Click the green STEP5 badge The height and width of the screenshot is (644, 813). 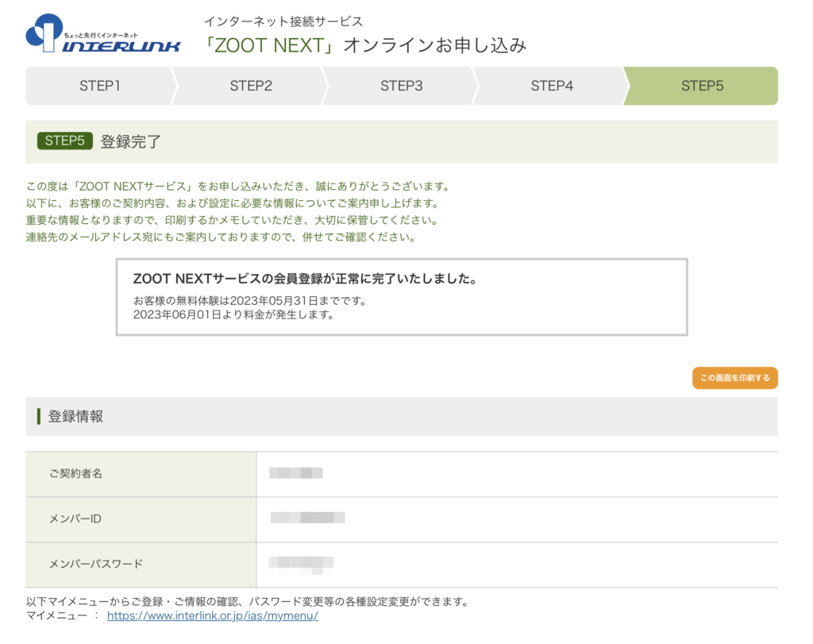coord(65,141)
